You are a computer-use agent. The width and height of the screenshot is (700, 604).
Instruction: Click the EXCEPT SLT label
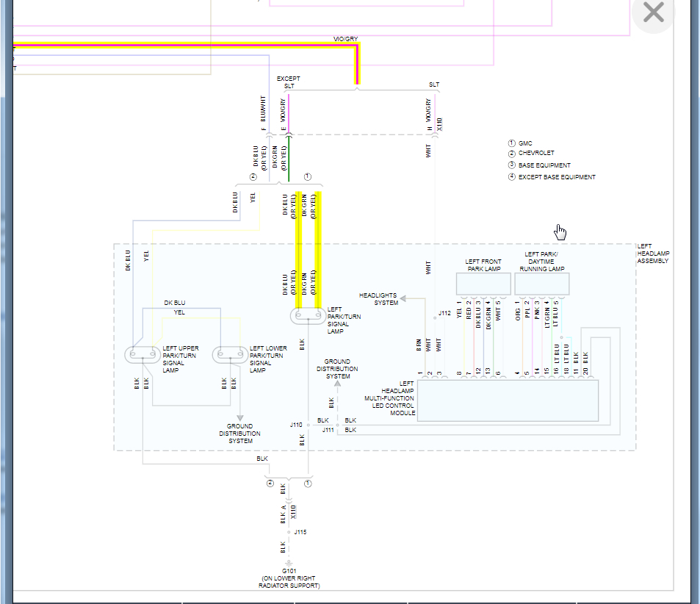(289, 82)
